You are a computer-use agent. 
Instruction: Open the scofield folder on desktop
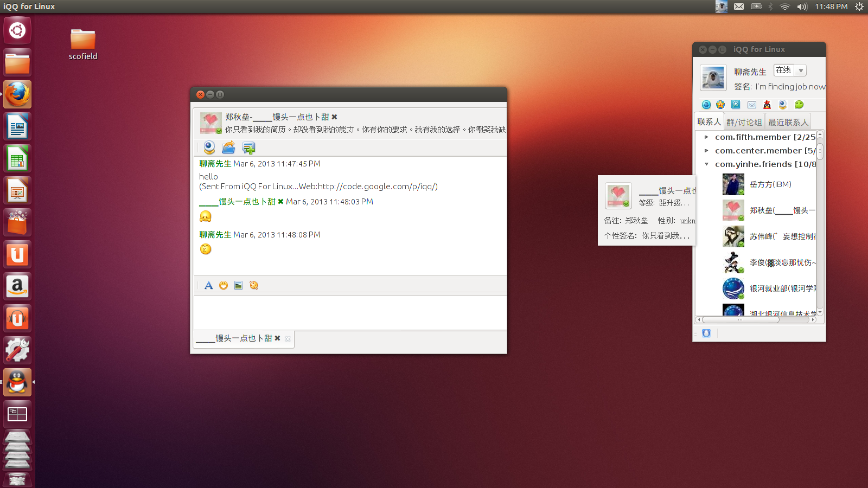coord(83,44)
